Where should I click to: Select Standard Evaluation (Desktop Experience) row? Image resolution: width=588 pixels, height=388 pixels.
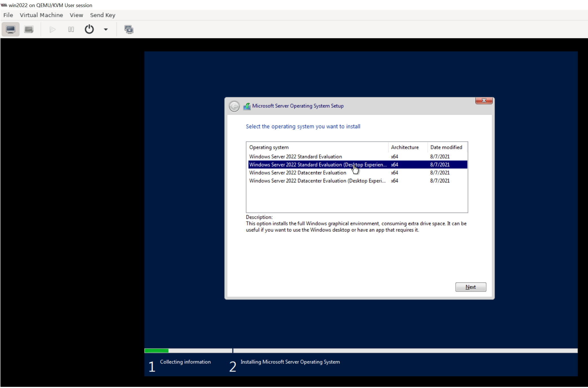click(x=357, y=165)
